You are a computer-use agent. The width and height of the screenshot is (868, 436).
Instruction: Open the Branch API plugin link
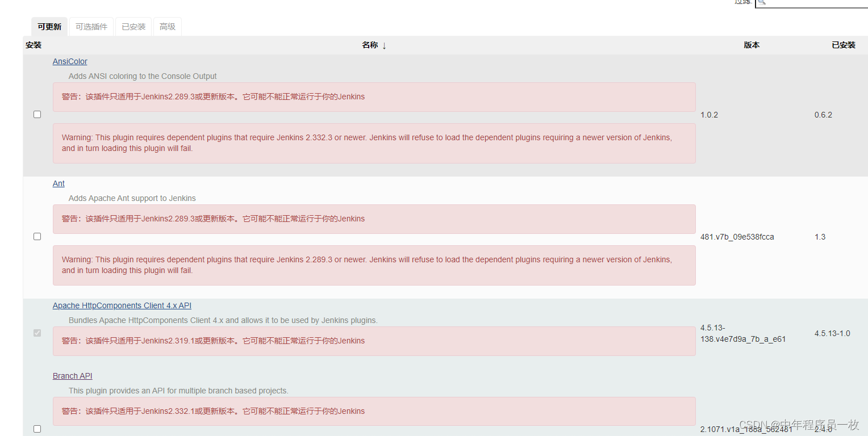tap(73, 376)
